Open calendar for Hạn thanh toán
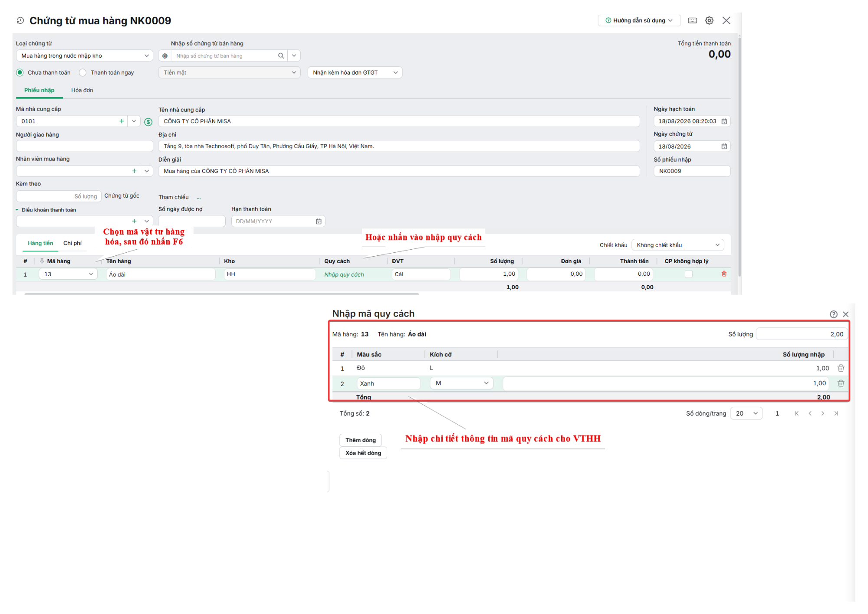Viewport: 868px width, 614px height. pos(319,221)
